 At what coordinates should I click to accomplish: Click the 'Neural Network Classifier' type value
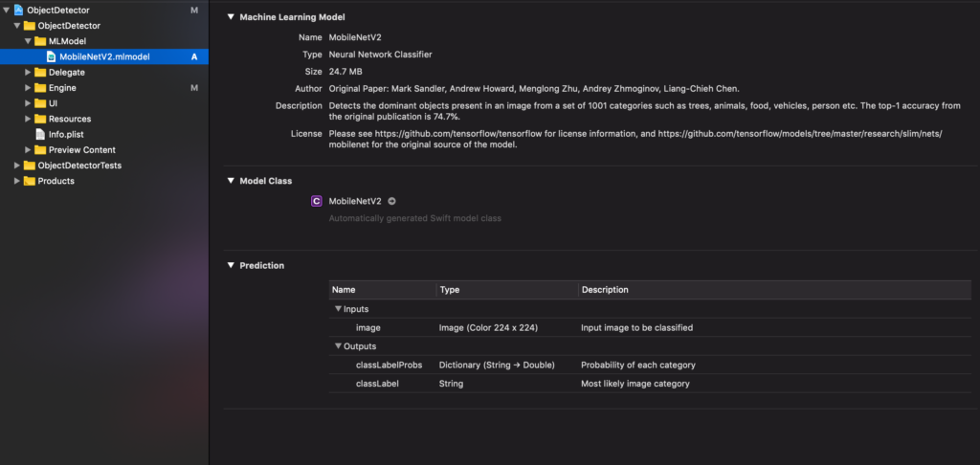point(381,55)
